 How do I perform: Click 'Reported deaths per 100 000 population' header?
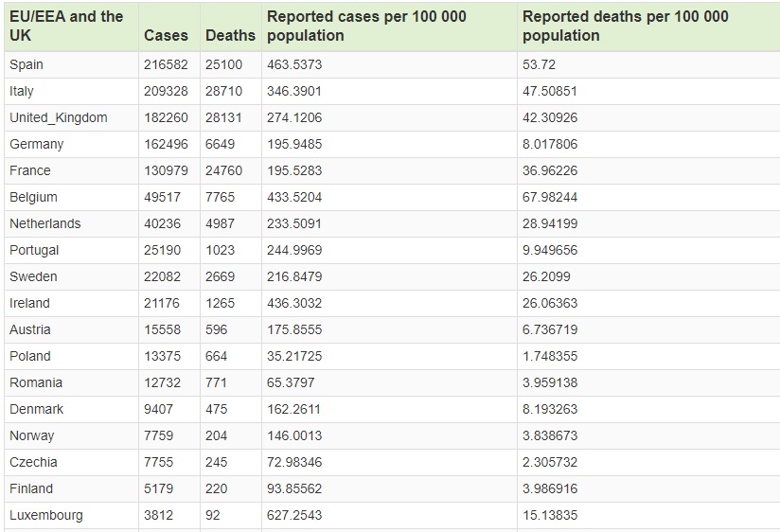pyautogui.click(x=626, y=26)
